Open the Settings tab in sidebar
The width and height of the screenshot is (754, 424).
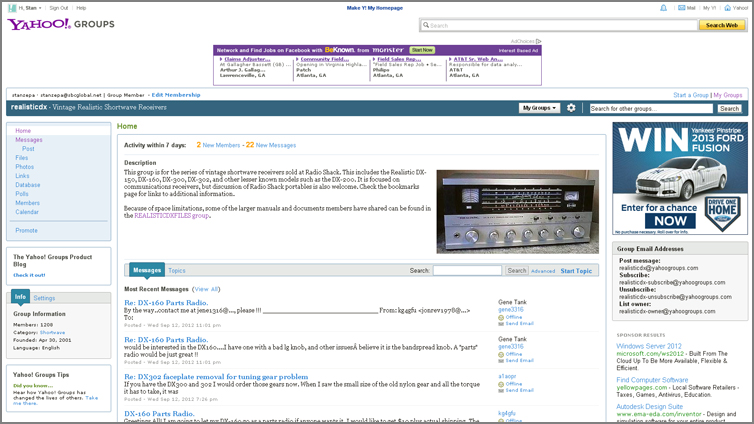(44, 298)
